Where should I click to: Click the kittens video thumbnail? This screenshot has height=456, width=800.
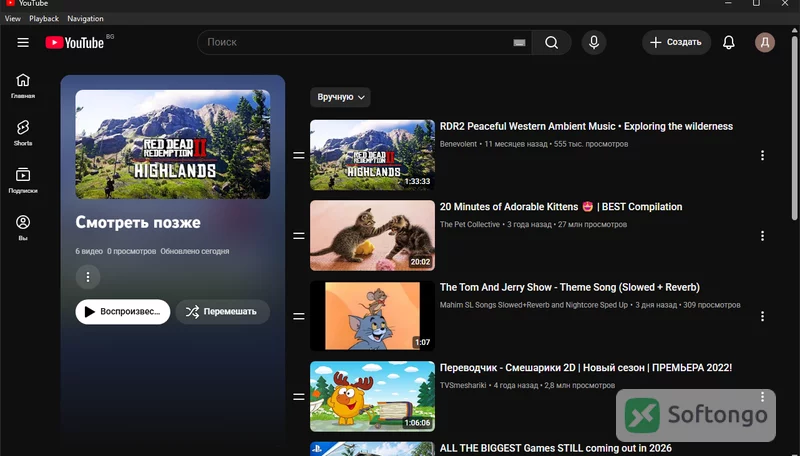click(372, 236)
